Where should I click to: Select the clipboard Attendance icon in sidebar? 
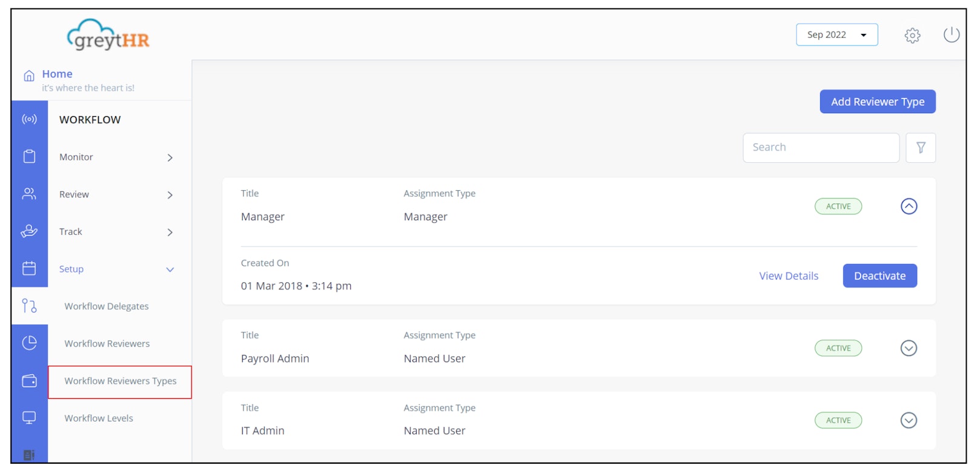pyautogui.click(x=29, y=156)
